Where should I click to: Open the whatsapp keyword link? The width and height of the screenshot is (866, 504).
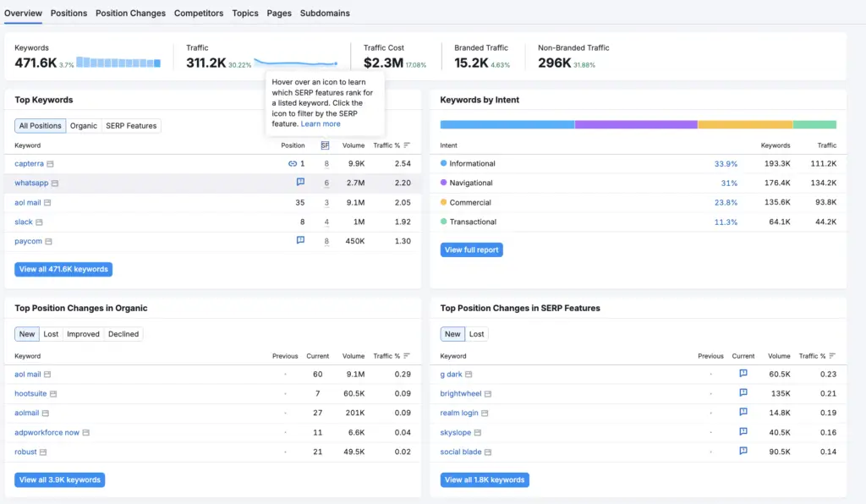[31, 184]
